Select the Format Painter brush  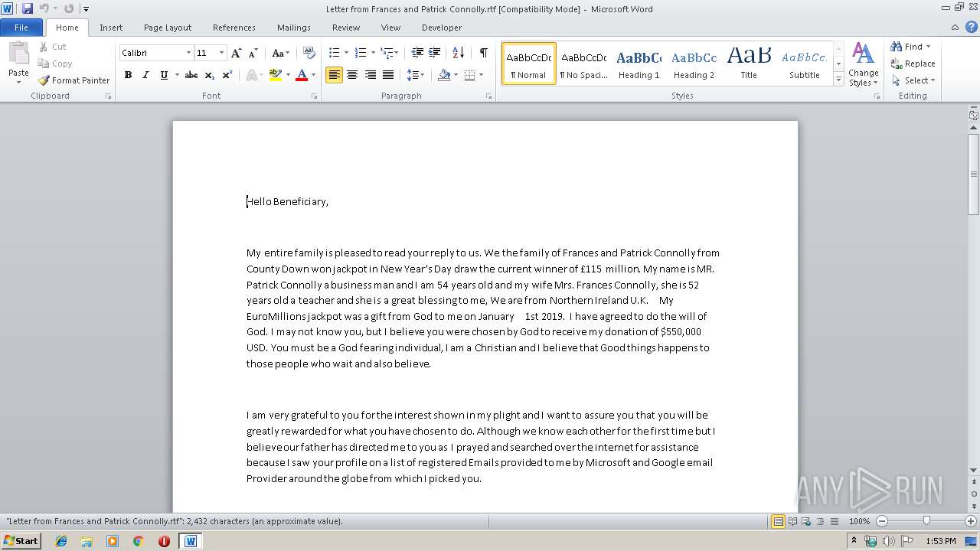pyautogui.click(x=44, y=80)
